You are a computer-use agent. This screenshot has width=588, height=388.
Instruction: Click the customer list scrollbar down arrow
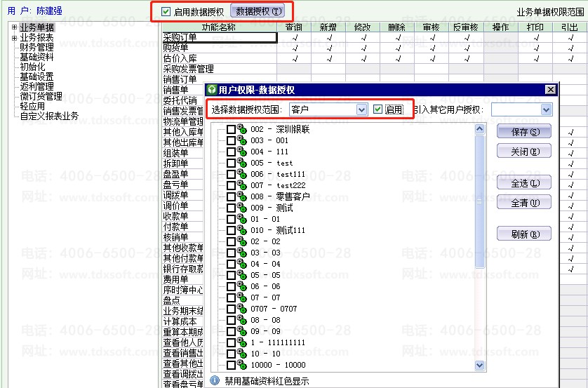(x=480, y=365)
